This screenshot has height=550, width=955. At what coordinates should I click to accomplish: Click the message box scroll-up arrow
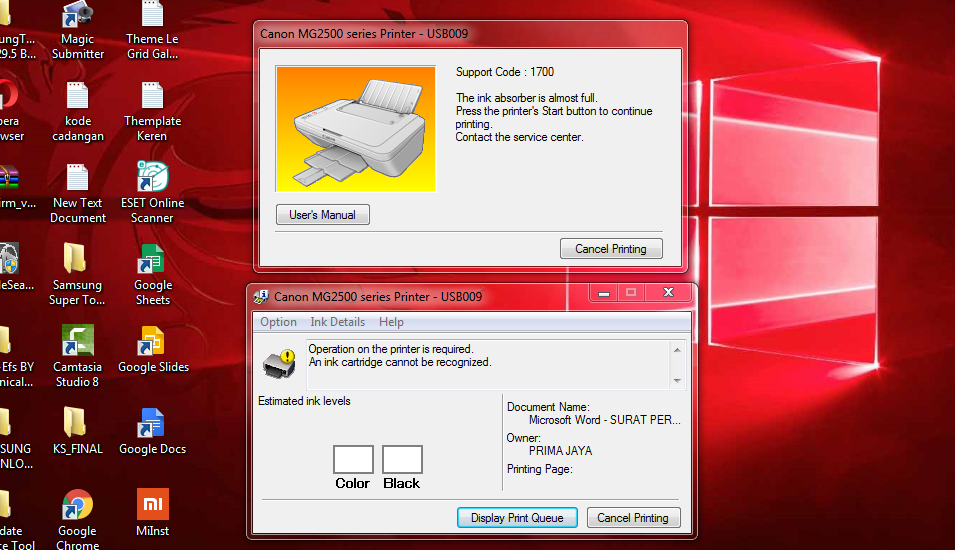(x=677, y=350)
